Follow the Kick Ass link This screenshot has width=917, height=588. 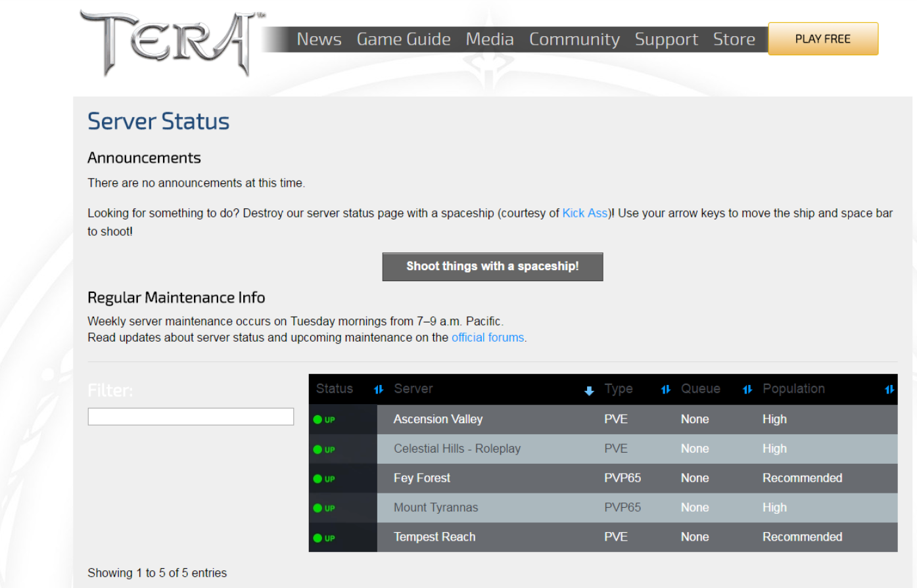click(x=585, y=213)
